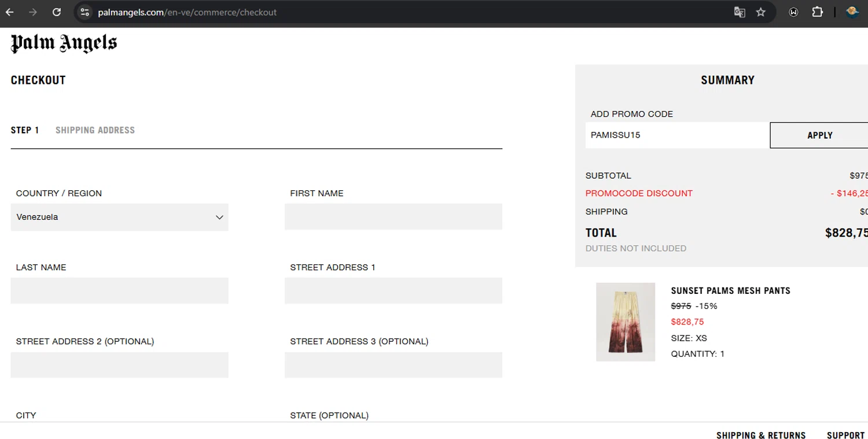
Task: Click the Shipping label in summary
Action: click(x=606, y=211)
